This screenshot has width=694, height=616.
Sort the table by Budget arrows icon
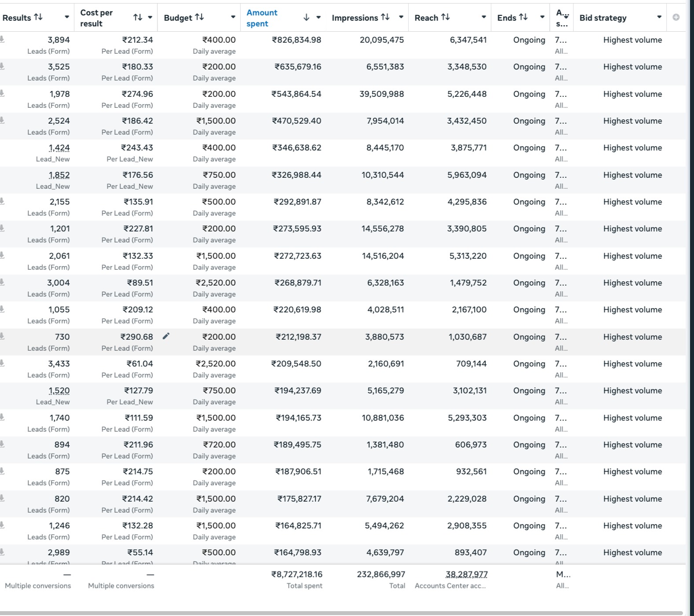click(x=199, y=17)
